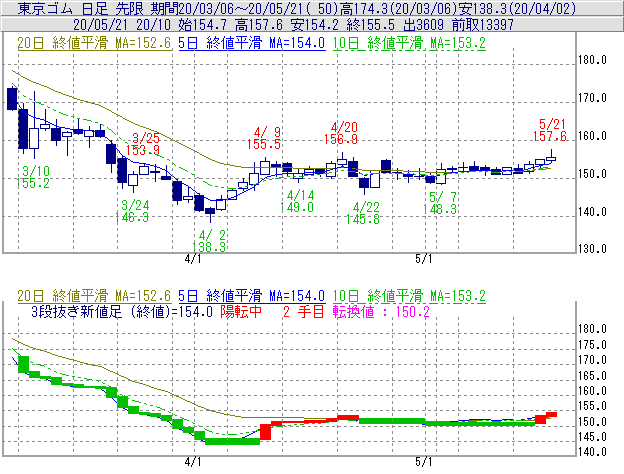Viewport: 624px width, 474px height.
Task: Select lower chart legend '5日 終値平滑 MA=154.0'
Action: [252, 296]
